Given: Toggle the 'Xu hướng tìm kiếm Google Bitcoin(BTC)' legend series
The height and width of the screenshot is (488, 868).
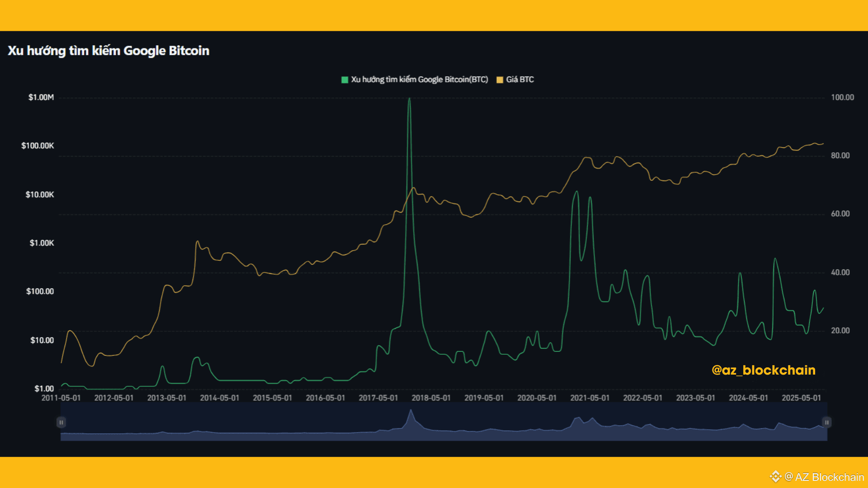Looking at the screenshot, I should pyautogui.click(x=419, y=80).
